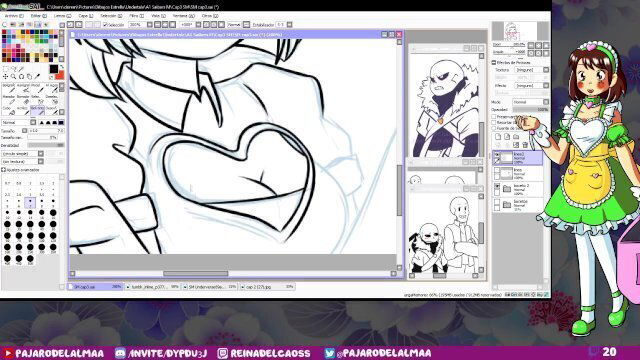Select the hand pan tool
The height and width of the screenshot is (360, 640).
(29, 76)
